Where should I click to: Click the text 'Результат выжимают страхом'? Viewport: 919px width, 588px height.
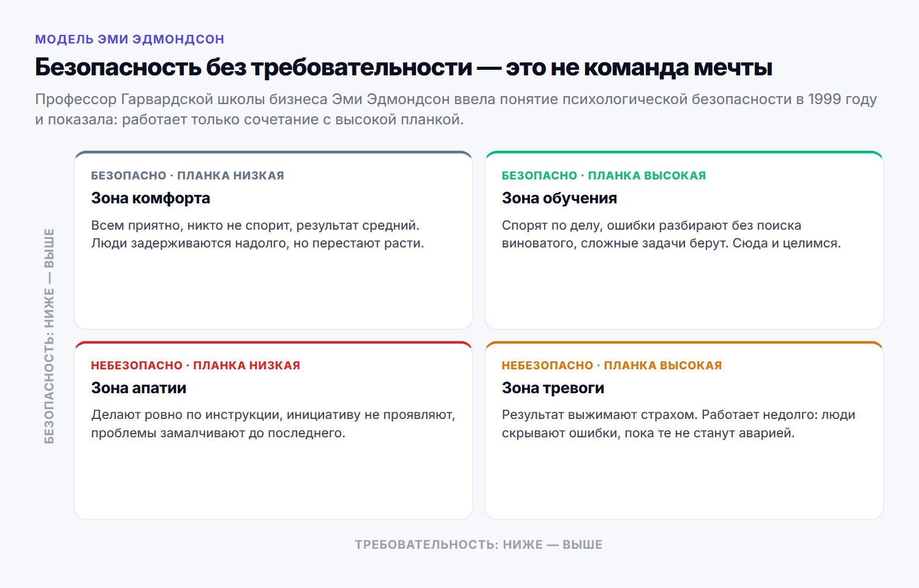(601, 415)
